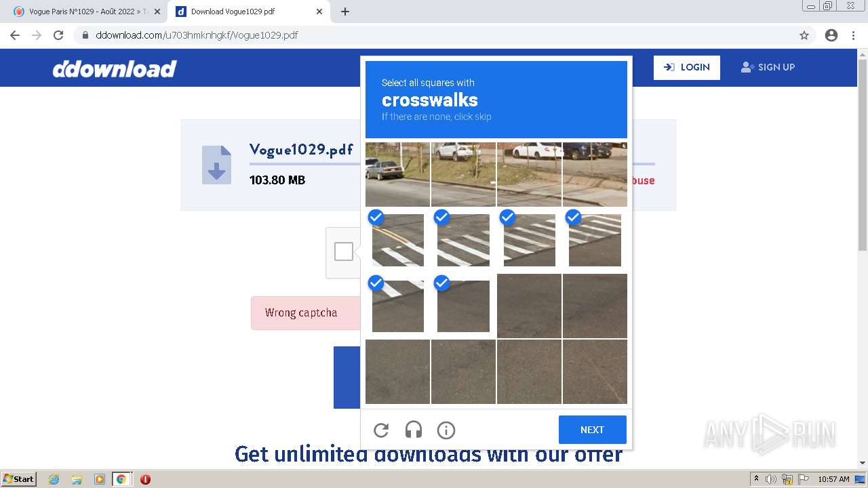Open File Explorer from taskbar
Image resolution: width=868 pixels, height=488 pixels.
point(77,479)
